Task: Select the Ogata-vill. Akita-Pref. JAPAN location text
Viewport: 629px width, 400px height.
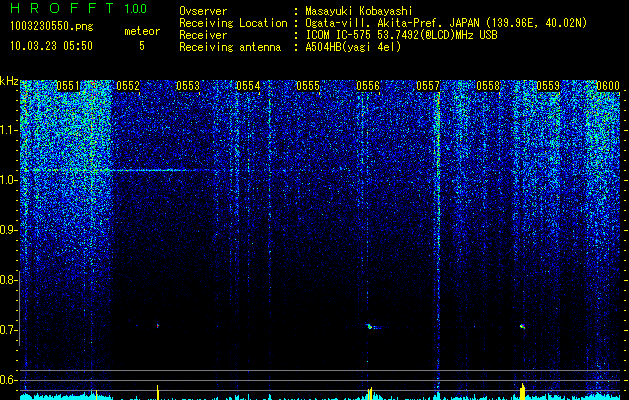Action: (x=446, y=23)
